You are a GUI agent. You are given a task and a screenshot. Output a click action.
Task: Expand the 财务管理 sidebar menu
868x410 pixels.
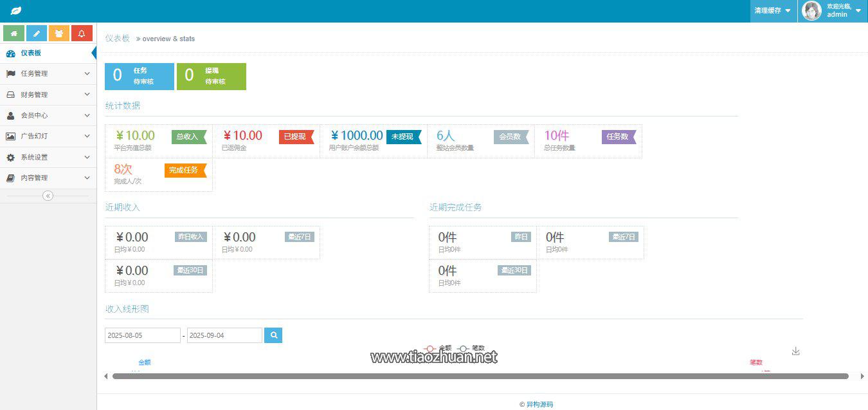pos(48,95)
